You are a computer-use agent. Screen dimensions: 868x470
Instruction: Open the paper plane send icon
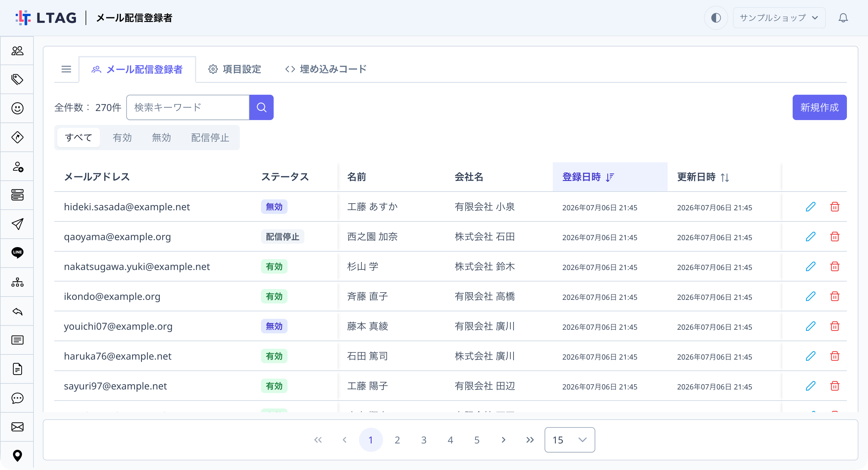click(17, 224)
